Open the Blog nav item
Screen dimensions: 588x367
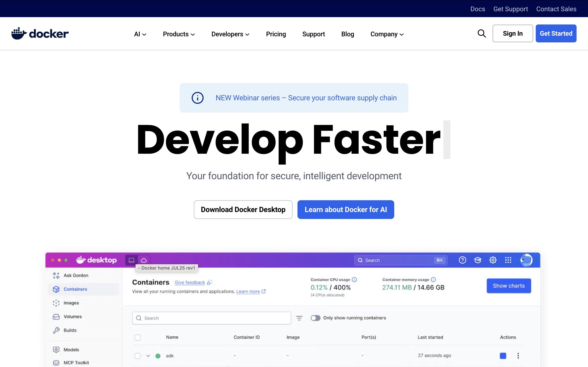click(x=347, y=34)
